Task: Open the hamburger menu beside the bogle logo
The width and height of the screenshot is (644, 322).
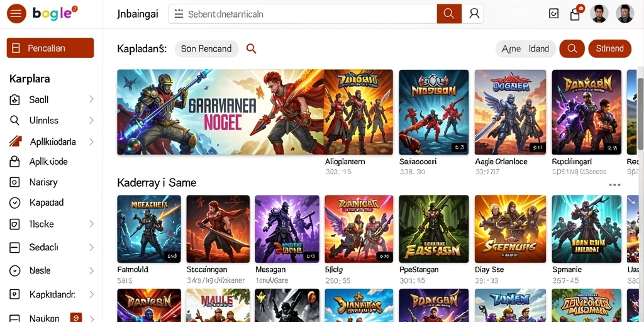Action: [16, 14]
